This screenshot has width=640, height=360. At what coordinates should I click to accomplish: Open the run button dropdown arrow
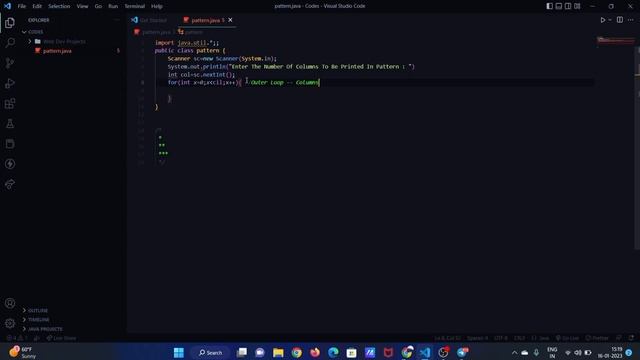(x=610, y=20)
